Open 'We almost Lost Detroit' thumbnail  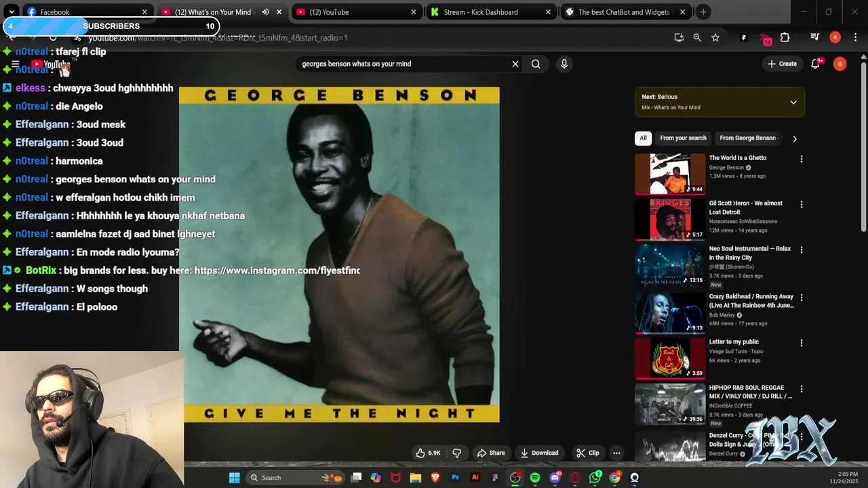click(x=670, y=219)
